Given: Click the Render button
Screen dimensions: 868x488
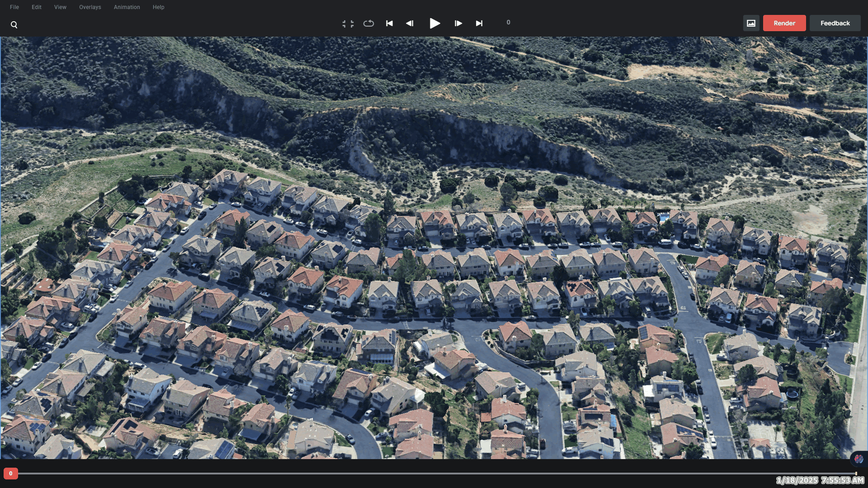Looking at the screenshot, I should pos(784,23).
